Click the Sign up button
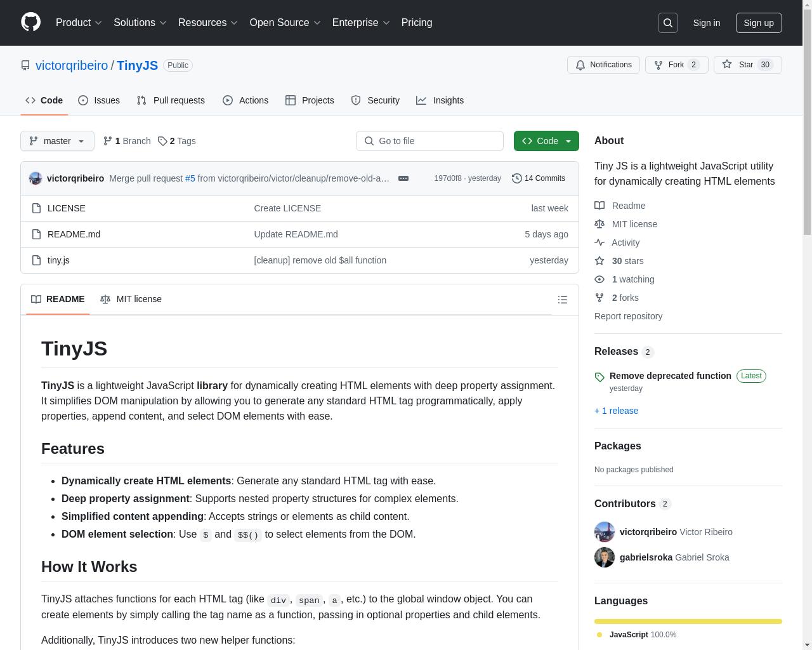Viewport: 812px width, 650px height. click(x=759, y=23)
